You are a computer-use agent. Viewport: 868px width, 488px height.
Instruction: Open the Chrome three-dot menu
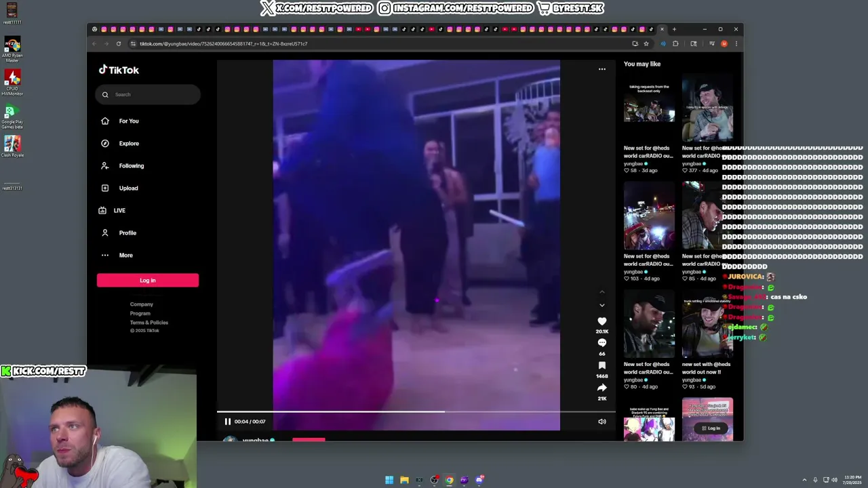[x=736, y=43]
